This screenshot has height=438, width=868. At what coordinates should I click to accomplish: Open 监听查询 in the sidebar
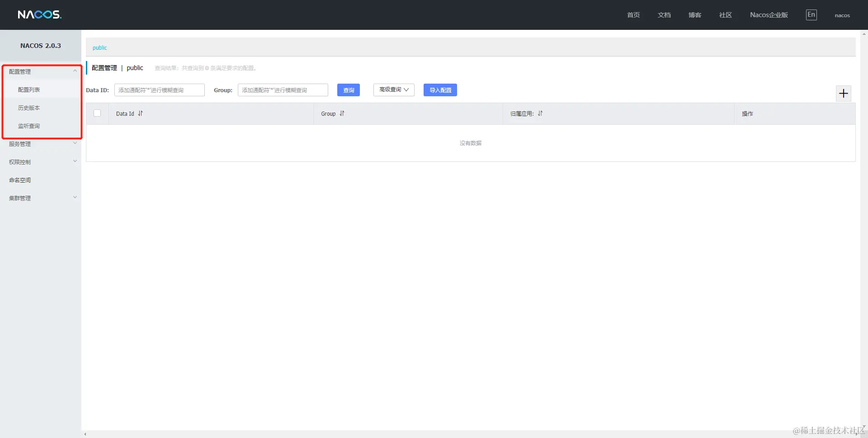click(29, 126)
